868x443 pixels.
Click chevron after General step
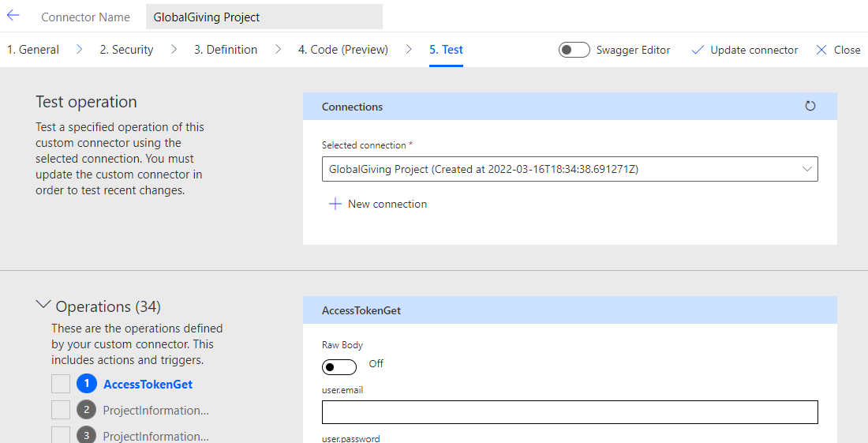click(80, 49)
